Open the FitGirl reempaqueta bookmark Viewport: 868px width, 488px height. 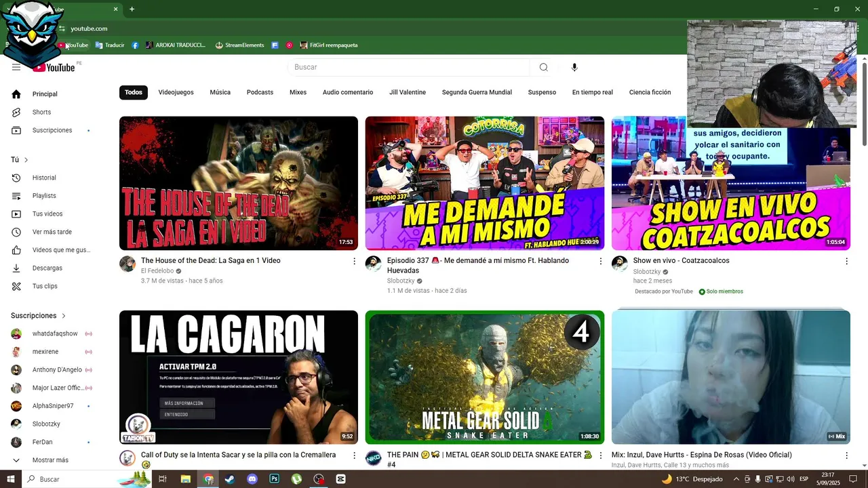[x=328, y=45]
